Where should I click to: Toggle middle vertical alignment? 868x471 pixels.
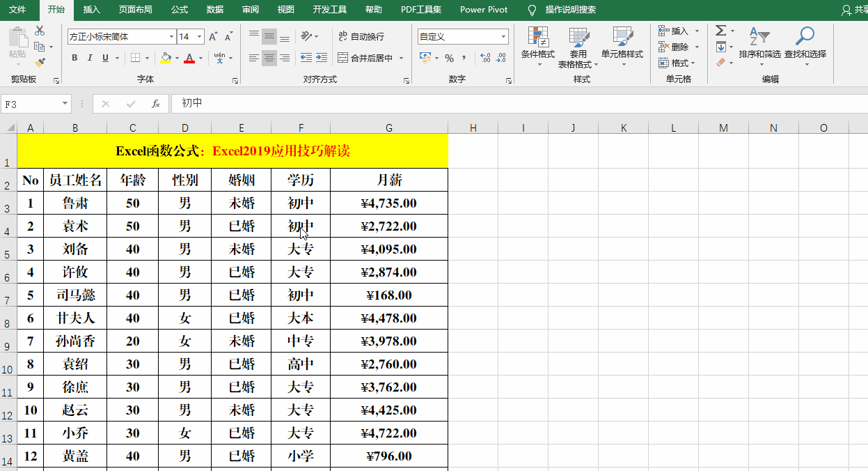(269, 36)
